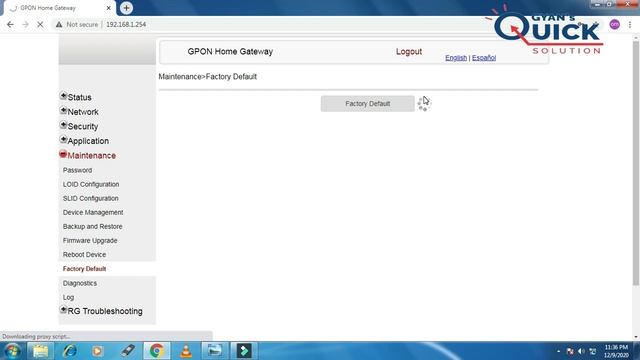Click the Factory Default button
This screenshot has height=360, width=640.
click(367, 104)
